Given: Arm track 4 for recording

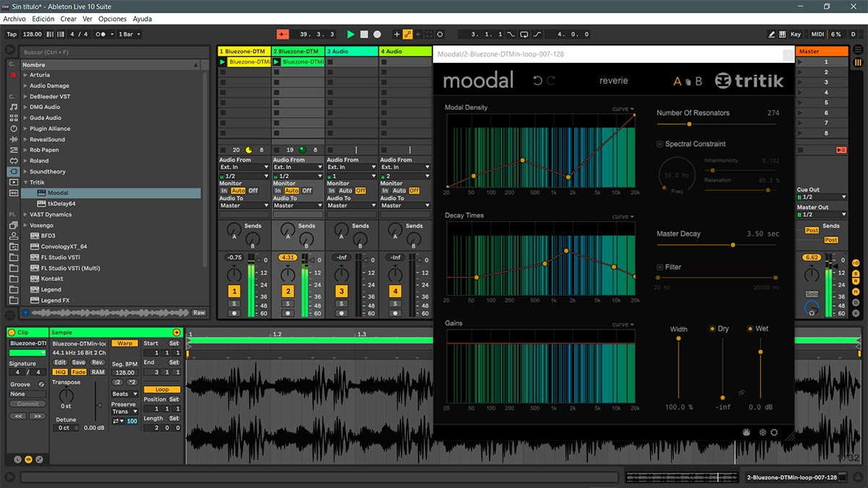Looking at the screenshot, I should pyautogui.click(x=394, y=313).
